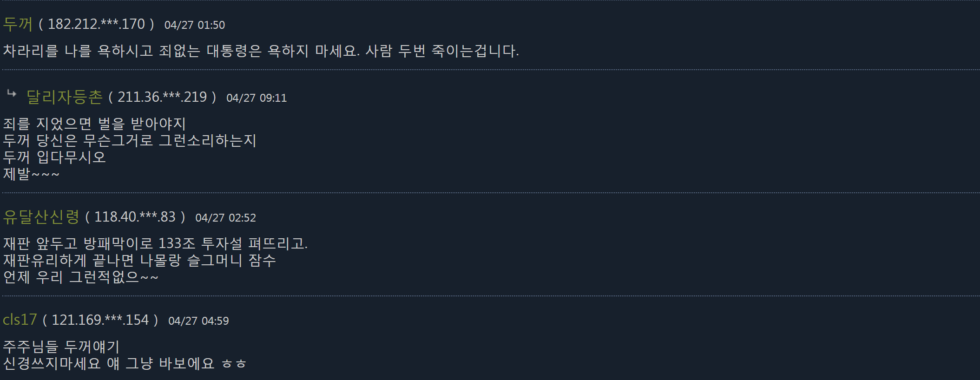Click the comment starting with 차라리를 나를

pos(261,51)
